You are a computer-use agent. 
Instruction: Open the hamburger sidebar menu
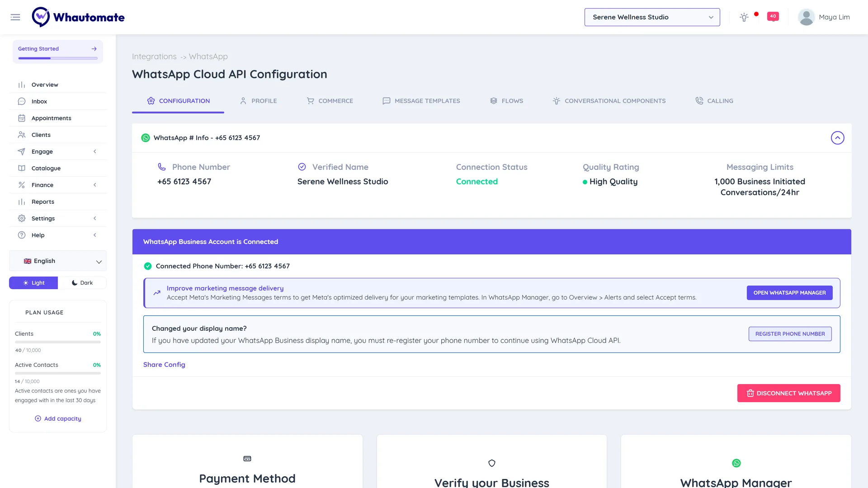click(x=15, y=17)
